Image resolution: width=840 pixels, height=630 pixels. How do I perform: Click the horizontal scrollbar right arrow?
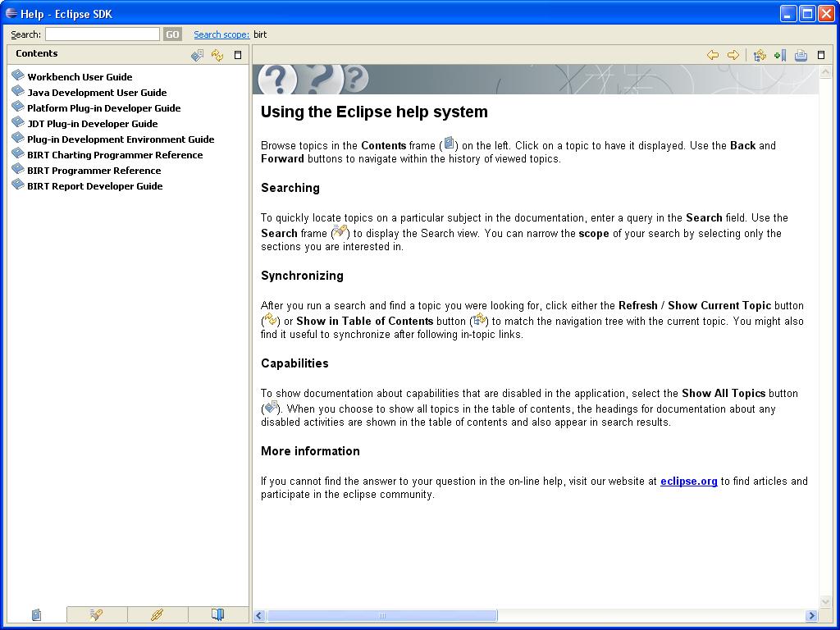click(x=811, y=615)
